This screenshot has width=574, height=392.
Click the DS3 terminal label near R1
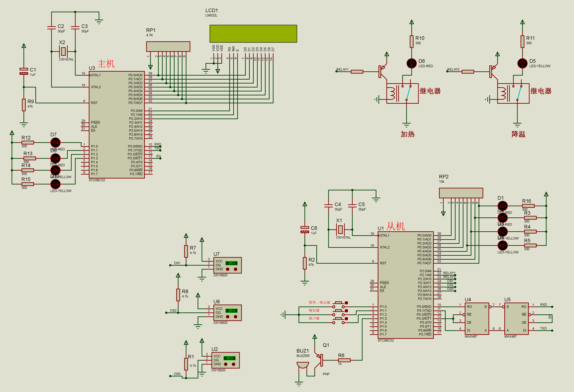pos(177,374)
